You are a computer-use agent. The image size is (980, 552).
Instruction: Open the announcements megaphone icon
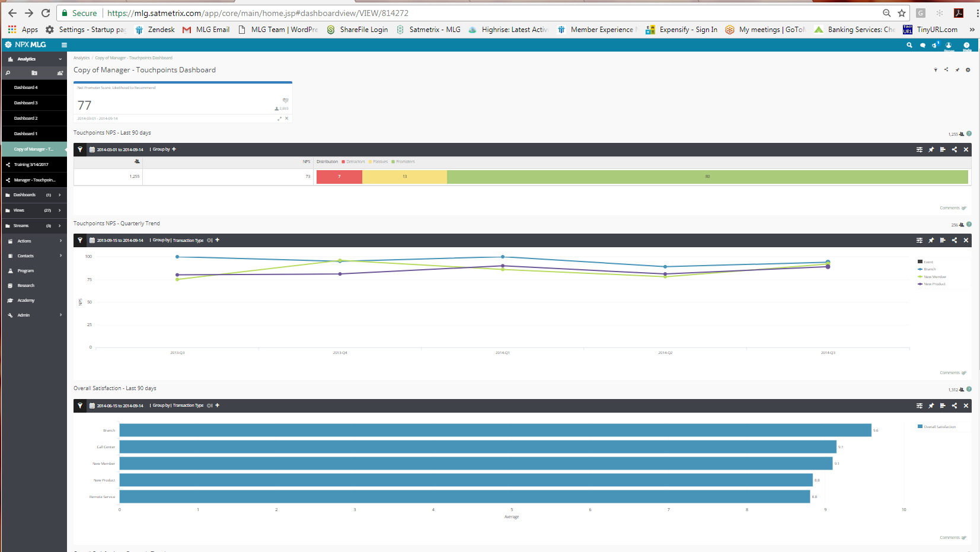(x=935, y=45)
